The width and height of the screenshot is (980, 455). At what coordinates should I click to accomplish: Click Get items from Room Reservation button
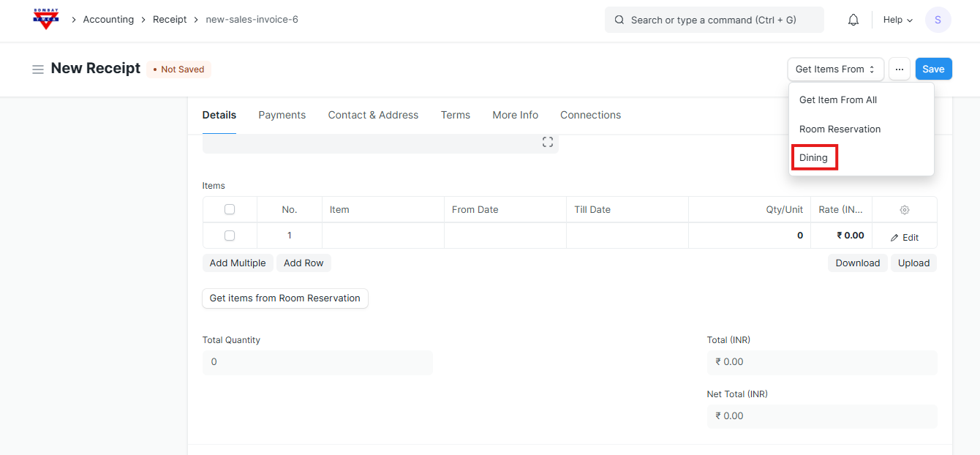tap(284, 298)
